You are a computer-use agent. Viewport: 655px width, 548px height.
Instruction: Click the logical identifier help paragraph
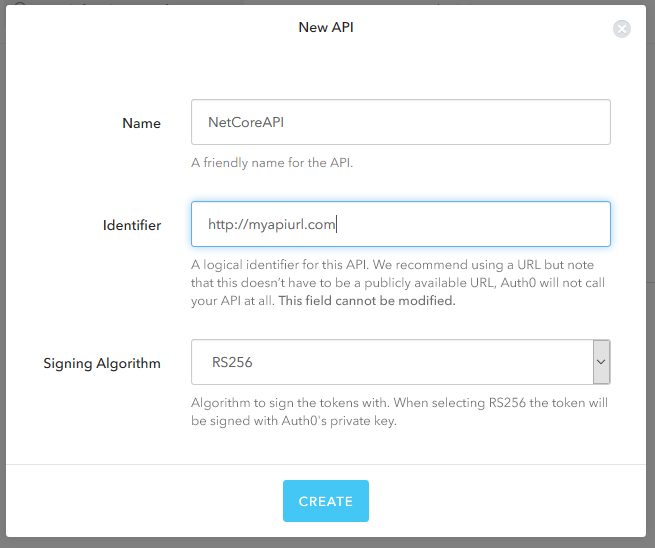click(398, 283)
